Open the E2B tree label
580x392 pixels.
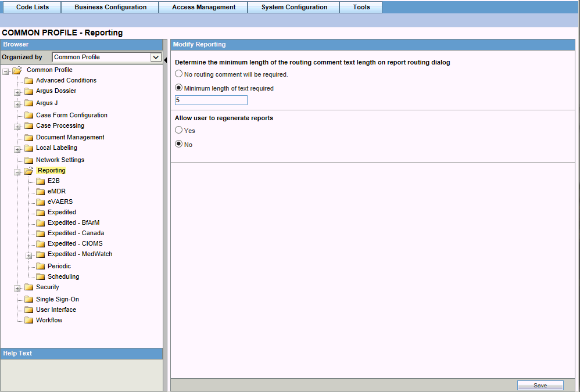[53, 181]
